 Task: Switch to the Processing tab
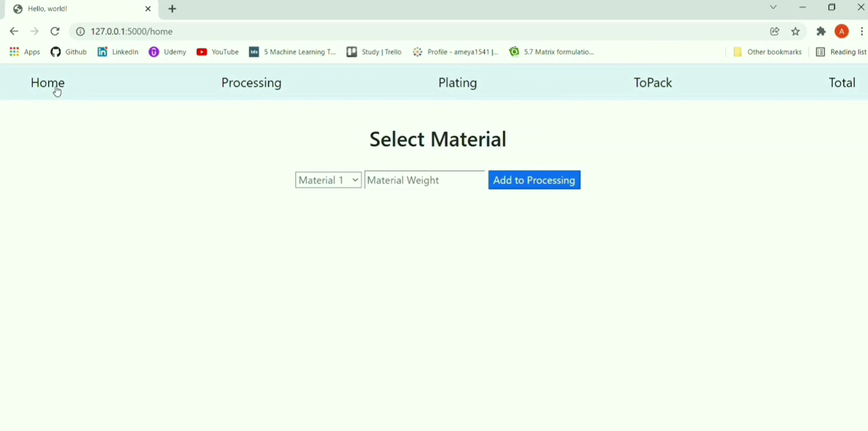(x=251, y=83)
